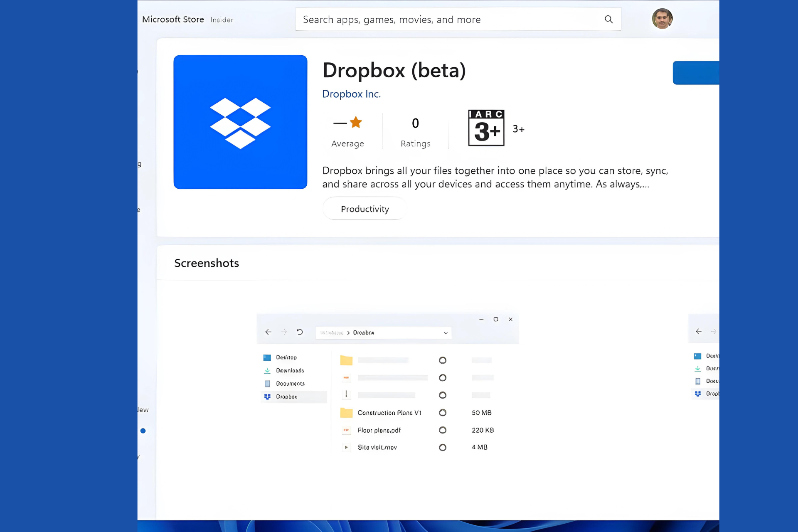
Task: Click the Construction Plans V1 folder icon
Action: (346, 413)
